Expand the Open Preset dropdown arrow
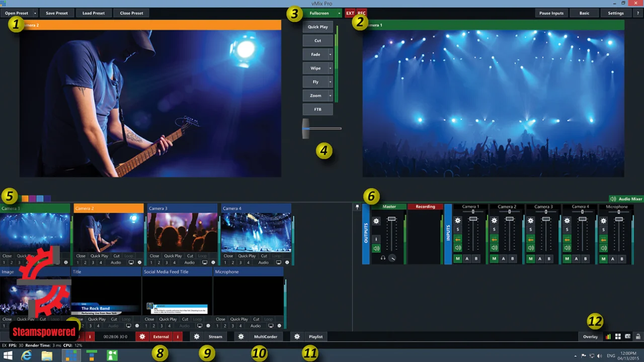644x362 pixels. pyautogui.click(x=35, y=13)
